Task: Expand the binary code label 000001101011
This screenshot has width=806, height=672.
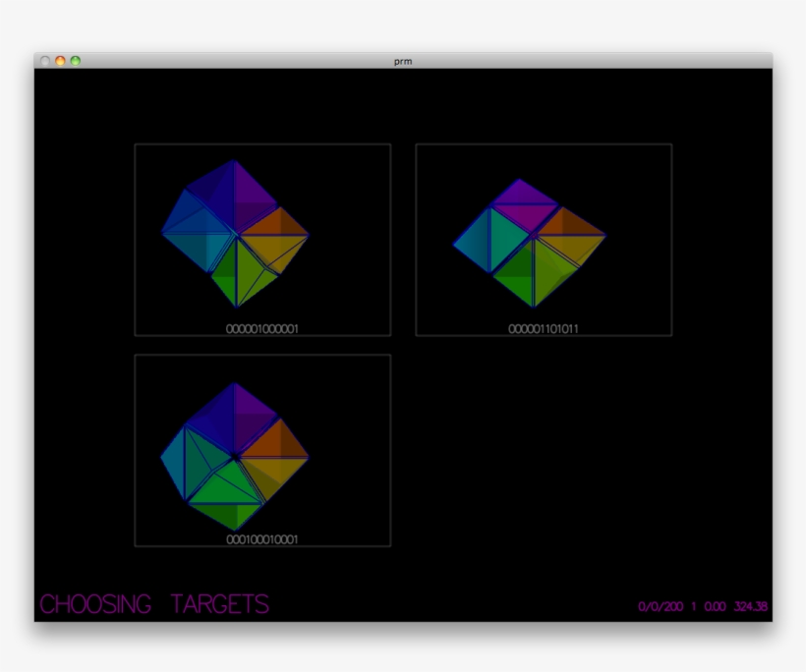Action: tap(542, 329)
